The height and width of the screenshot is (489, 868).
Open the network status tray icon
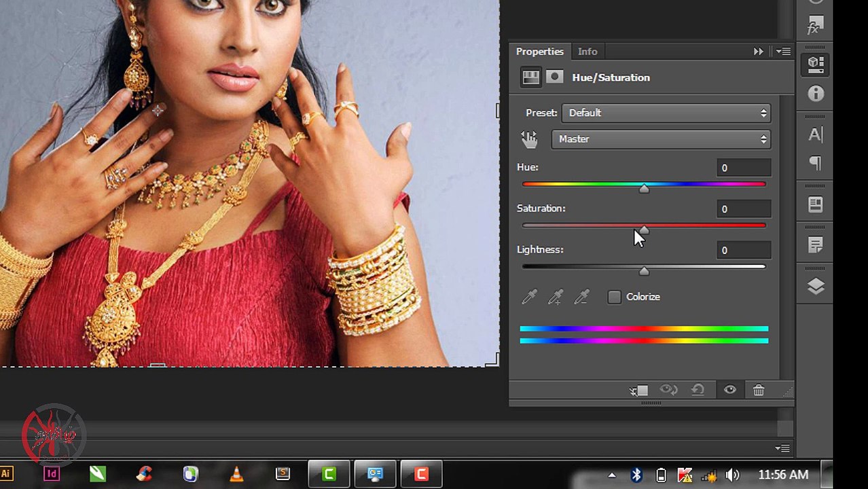click(x=708, y=475)
